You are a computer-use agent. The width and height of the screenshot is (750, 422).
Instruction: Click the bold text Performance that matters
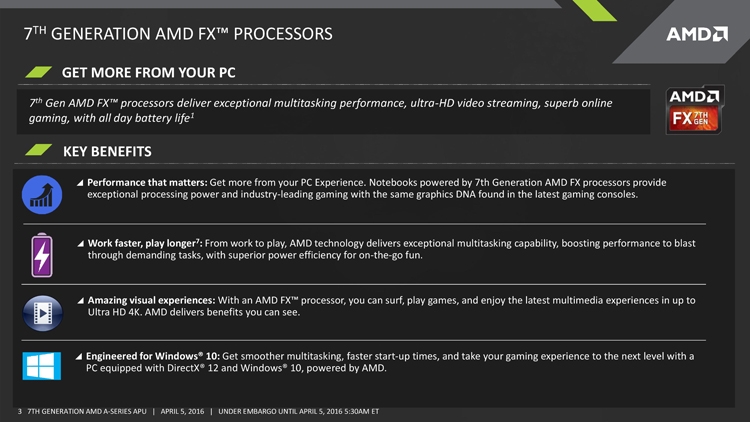tap(147, 183)
